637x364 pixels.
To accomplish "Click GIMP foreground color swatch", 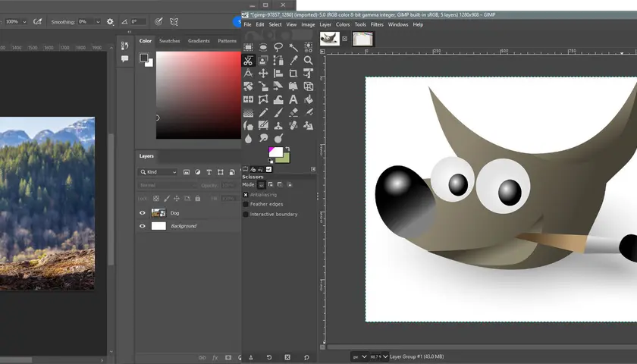I will 275,152.
